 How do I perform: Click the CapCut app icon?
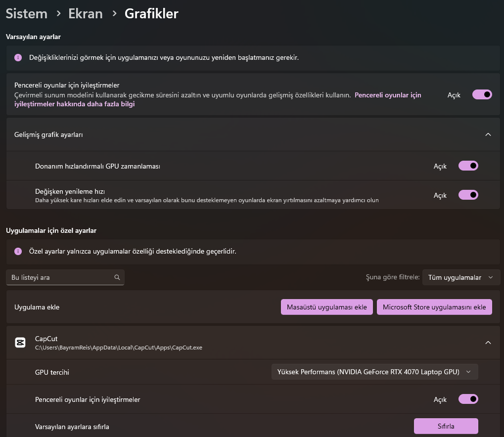pos(20,343)
